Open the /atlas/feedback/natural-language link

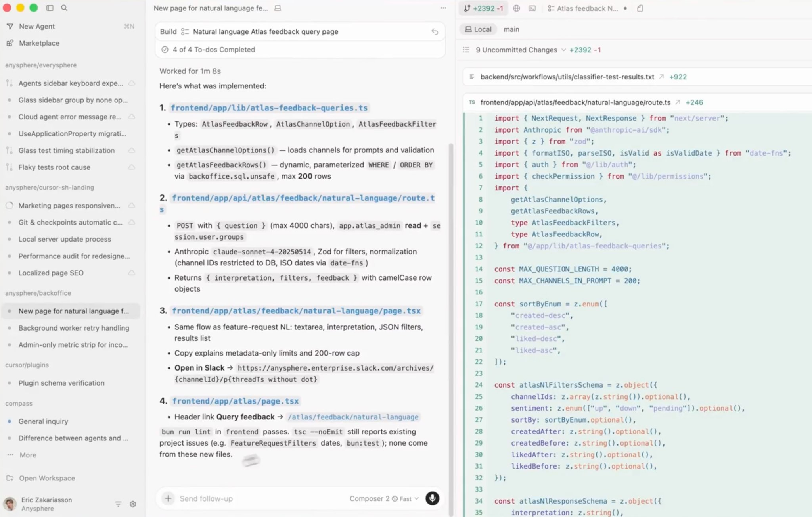pyautogui.click(x=353, y=417)
